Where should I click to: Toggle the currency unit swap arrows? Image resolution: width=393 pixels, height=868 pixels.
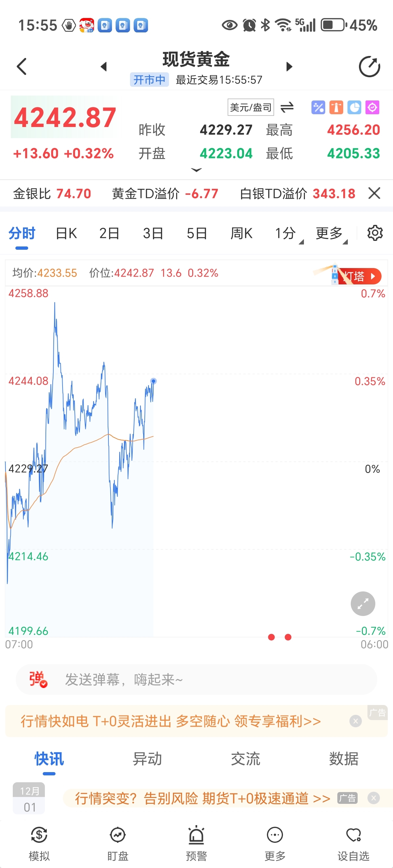287,107
